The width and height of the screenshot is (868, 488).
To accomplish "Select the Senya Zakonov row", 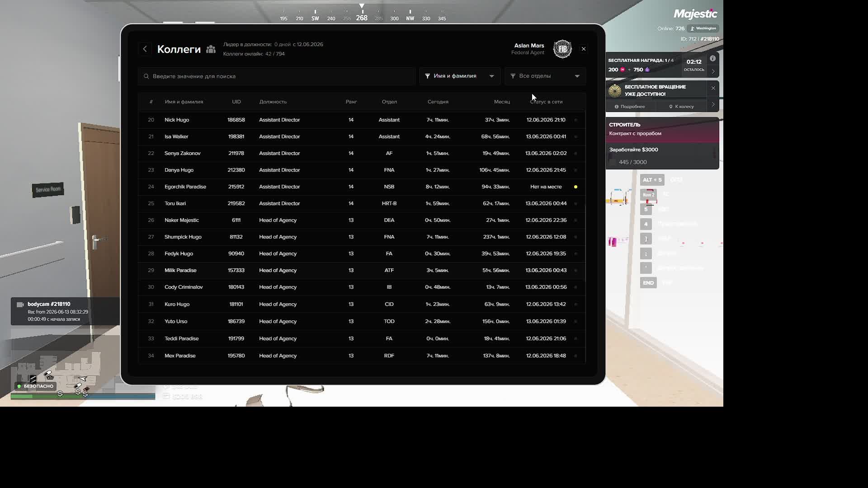I will tap(362, 153).
